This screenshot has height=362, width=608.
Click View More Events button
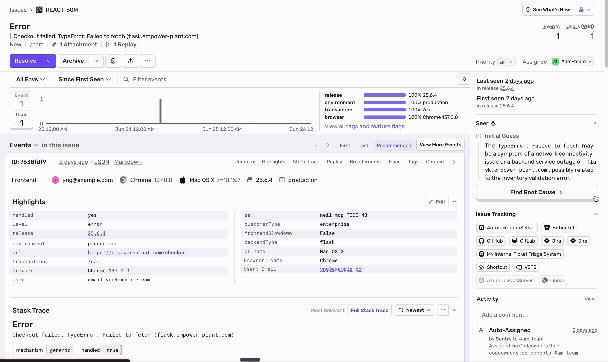[x=440, y=145]
